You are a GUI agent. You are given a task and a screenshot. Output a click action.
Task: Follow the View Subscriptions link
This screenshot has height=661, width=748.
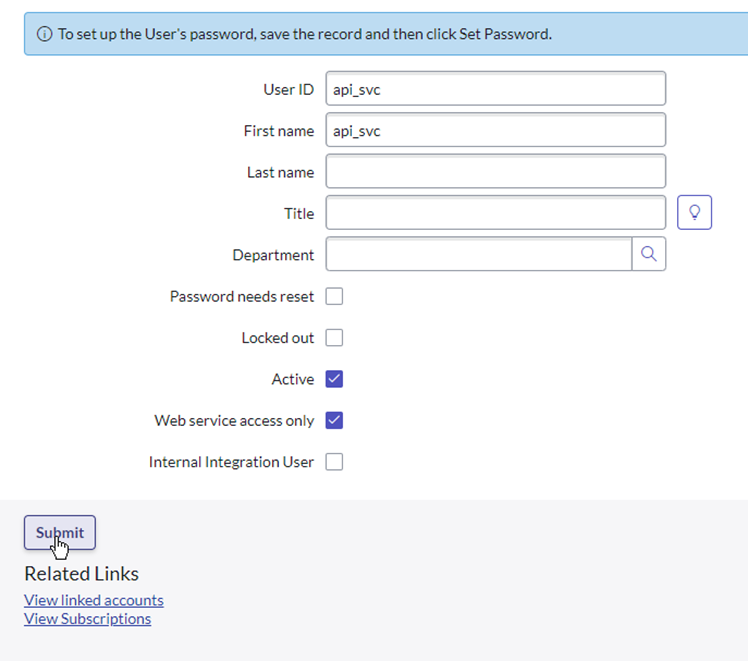(88, 619)
